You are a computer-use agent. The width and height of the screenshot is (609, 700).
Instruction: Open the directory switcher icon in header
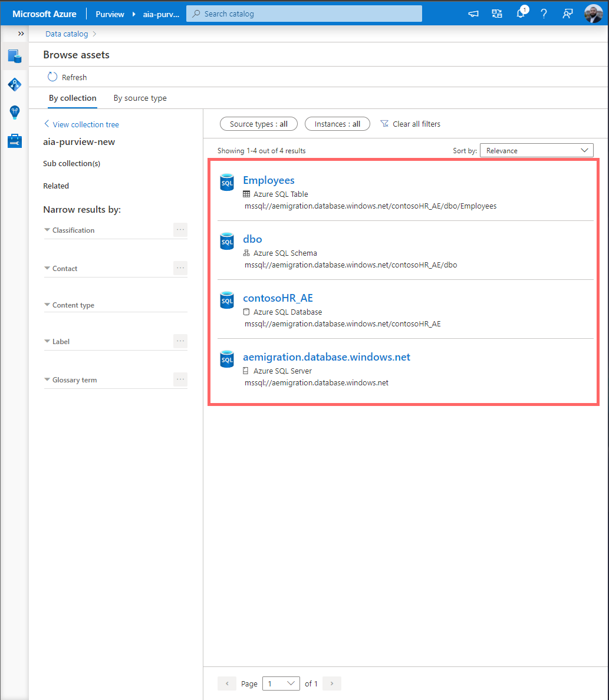(x=497, y=14)
